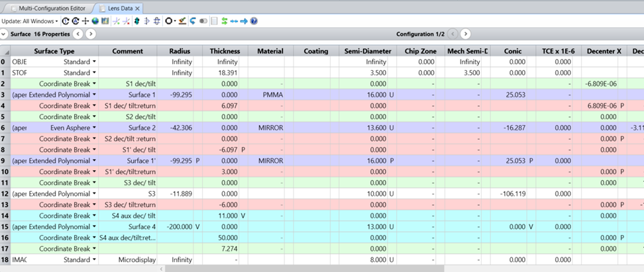Click the first circular refresh icon
Image resolution: width=644 pixels, height=272 pixels.
[x=66, y=21]
